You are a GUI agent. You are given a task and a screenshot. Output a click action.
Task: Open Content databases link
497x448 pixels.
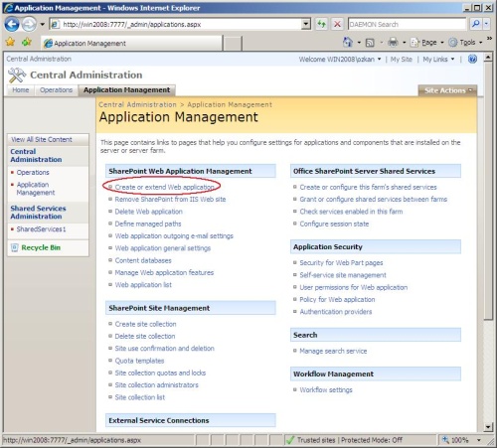point(143,260)
